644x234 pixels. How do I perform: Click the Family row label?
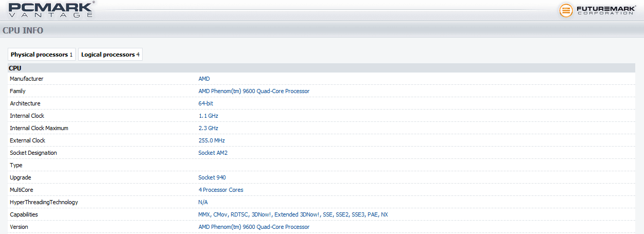pyautogui.click(x=18, y=91)
